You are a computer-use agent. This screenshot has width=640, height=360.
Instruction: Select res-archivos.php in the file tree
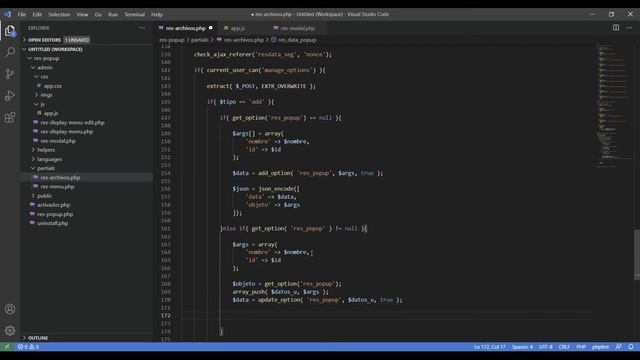coord(60,178)
